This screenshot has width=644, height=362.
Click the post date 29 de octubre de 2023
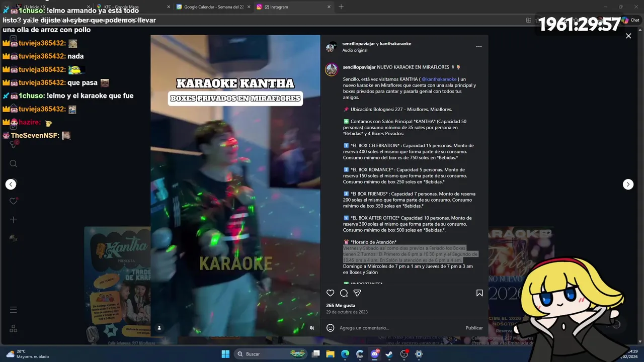[x=347, y=312]
